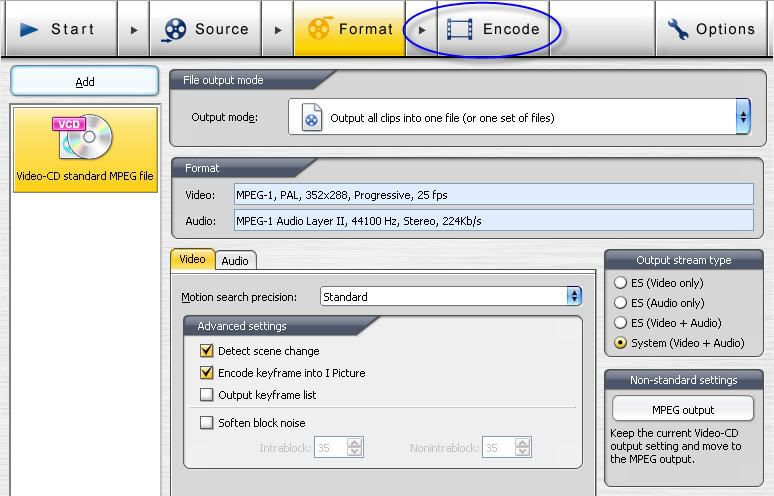Uncheck Encode keyframe into I Picture
774x496 pixels.
206,373
